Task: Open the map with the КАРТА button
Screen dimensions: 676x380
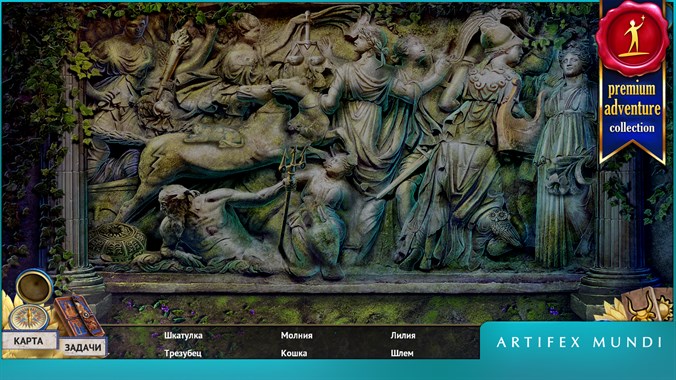Action: click(x=29, y=341)
